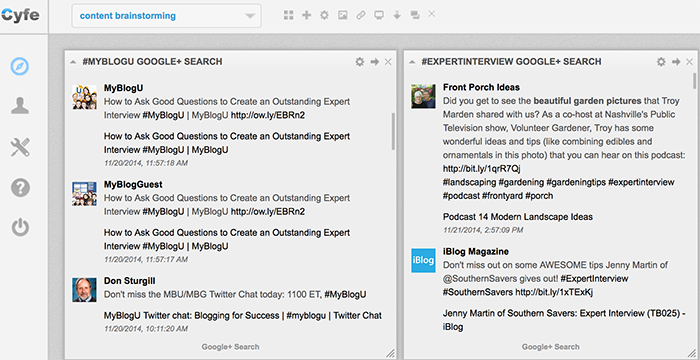Click the question mark help icon
This screenshot has width=700, height=360.
tap(20, 188)
